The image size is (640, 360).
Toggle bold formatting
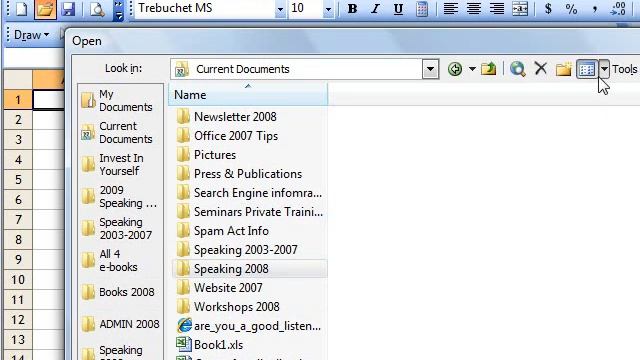click(352, 9)
